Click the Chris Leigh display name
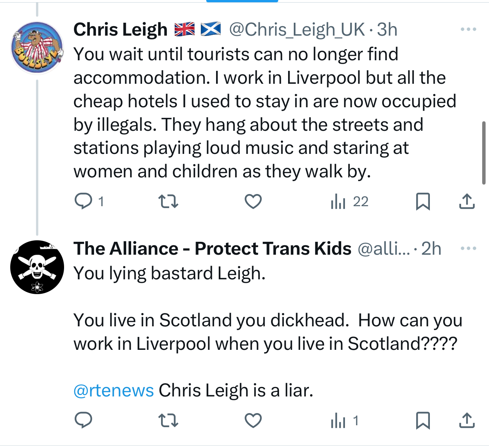 pos(121,30)
